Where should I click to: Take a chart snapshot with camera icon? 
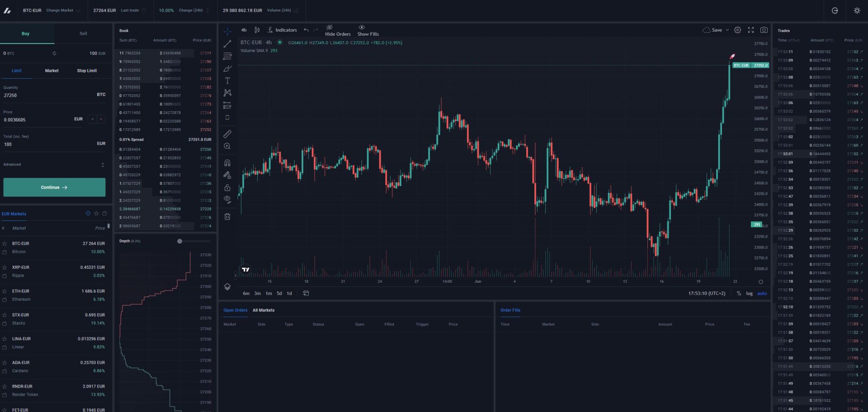tap(764, 30)
